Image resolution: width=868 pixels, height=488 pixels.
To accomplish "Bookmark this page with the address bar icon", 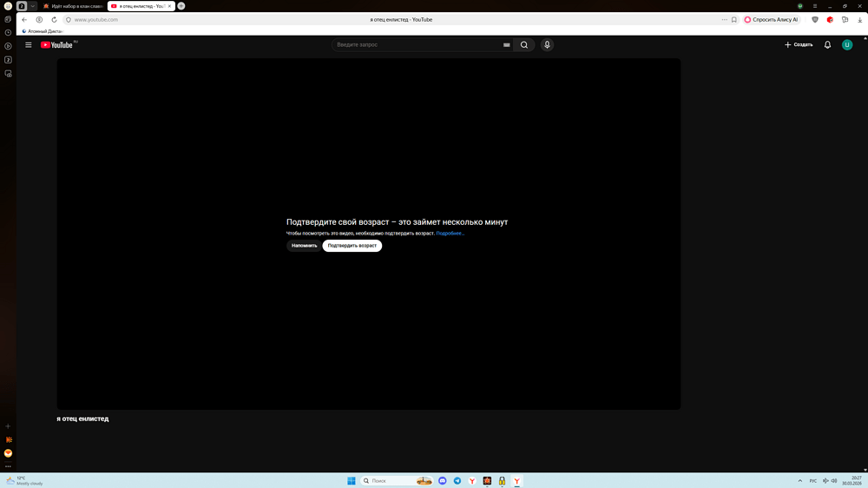I will (x=734, y=19).
